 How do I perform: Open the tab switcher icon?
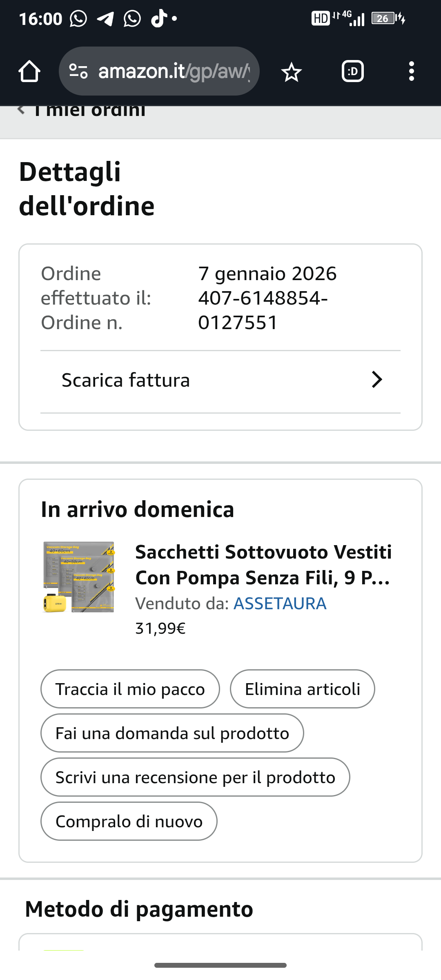pyautogui.click(x=353, y=71)
